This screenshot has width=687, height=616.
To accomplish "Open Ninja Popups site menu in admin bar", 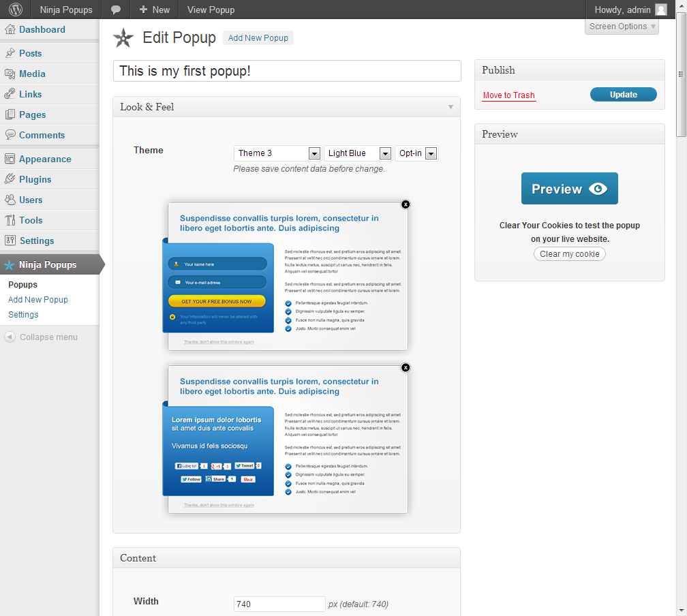I will tap(66, 10).
